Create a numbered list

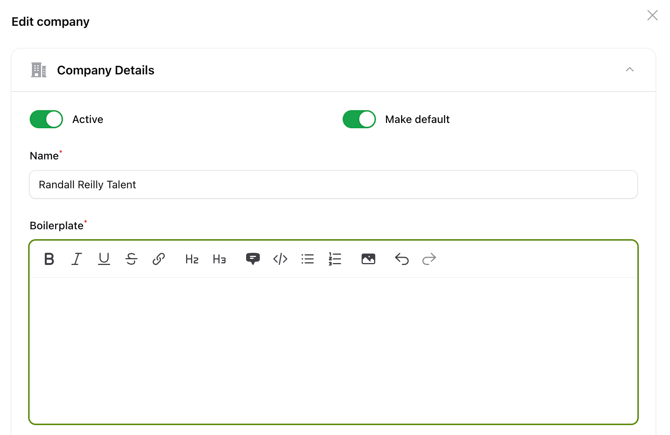coord(335,259)
